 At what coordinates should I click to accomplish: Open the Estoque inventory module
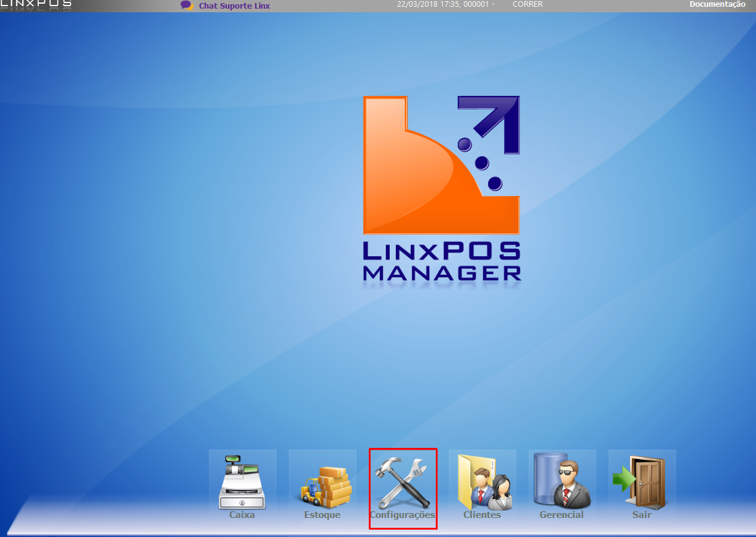(322, 485)
